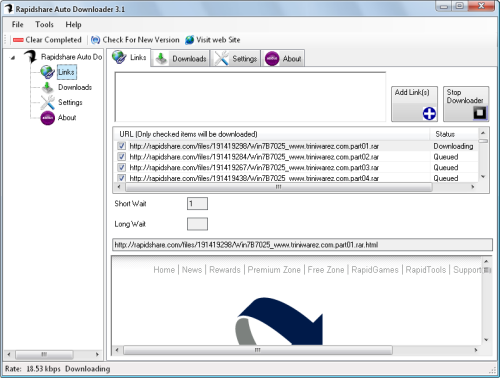
Task: Click Check For New Version icon
Action: coord(95,40)
